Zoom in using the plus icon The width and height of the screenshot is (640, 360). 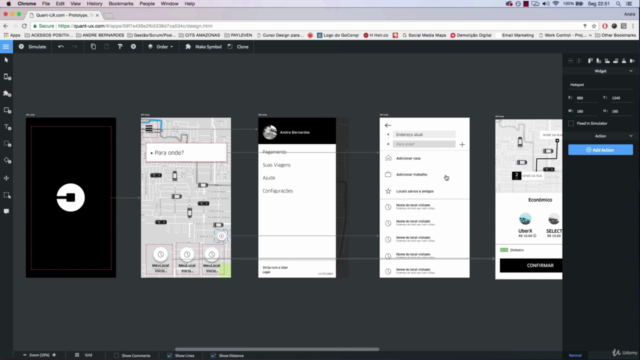[x=54, y=355]
